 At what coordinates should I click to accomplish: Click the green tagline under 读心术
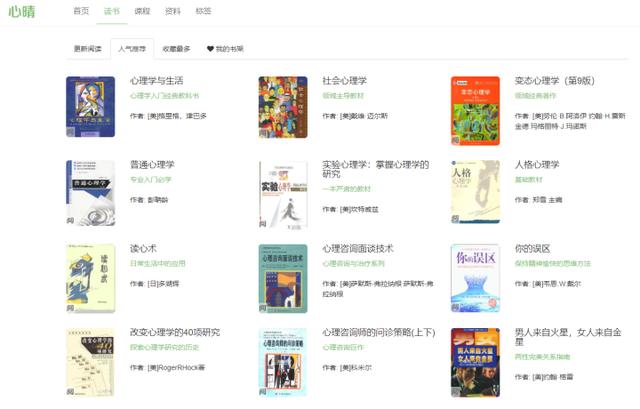(x=158, y=264)
